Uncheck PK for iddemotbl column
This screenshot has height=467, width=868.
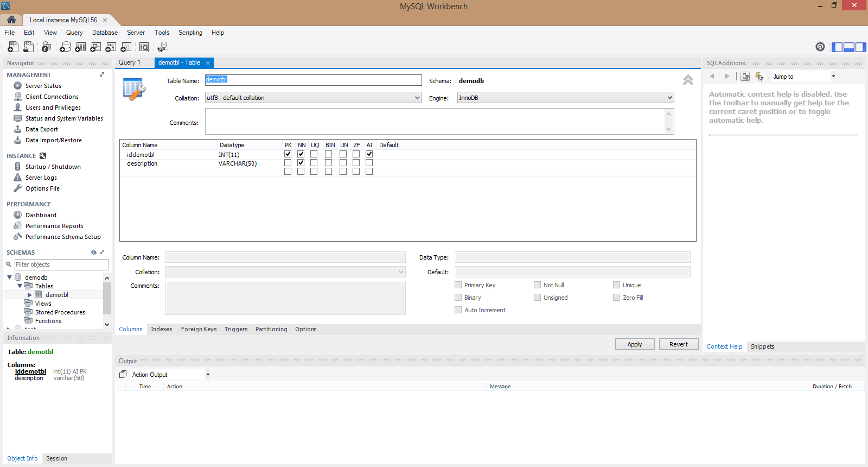pyautogui.click(x=288, y=154)
